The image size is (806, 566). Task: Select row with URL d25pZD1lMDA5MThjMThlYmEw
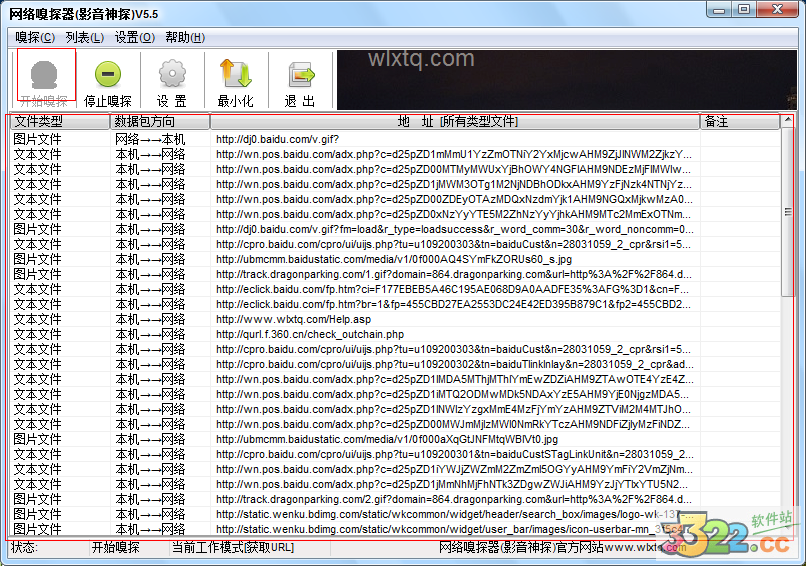(x=395, y=379)
